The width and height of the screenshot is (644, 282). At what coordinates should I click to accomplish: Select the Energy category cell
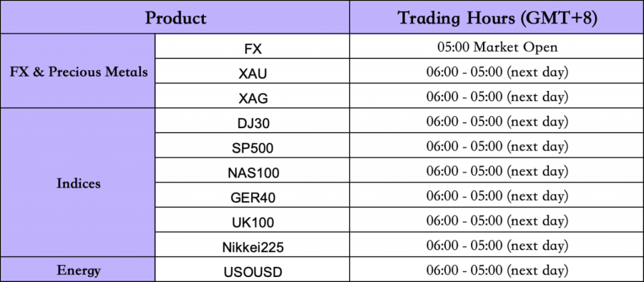79,271
